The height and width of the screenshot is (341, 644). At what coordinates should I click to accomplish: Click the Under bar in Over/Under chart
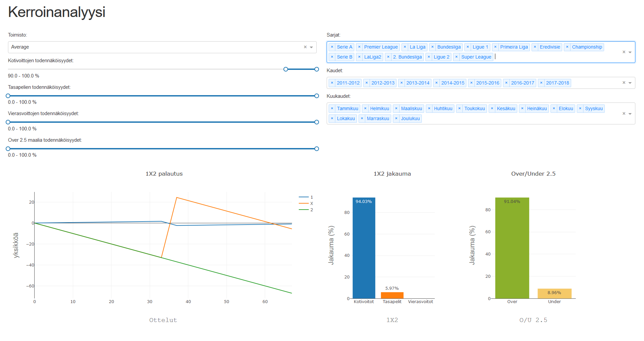[x=555, y=293]
